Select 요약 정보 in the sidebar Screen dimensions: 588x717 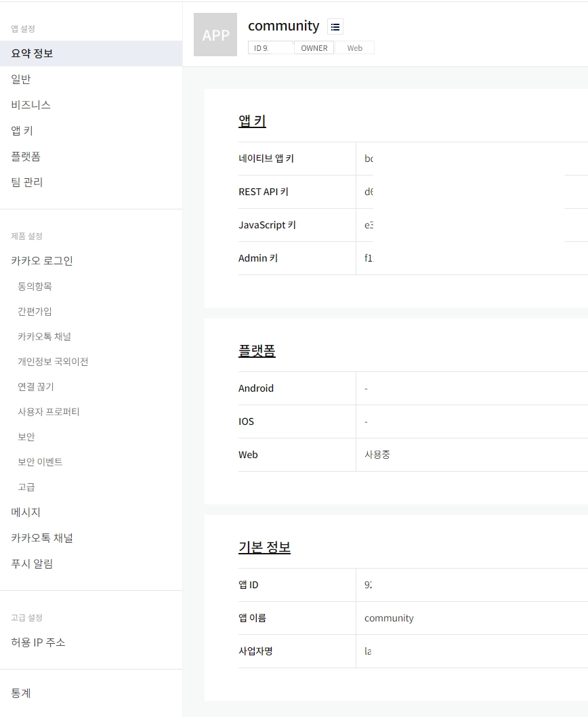(91, 54)
